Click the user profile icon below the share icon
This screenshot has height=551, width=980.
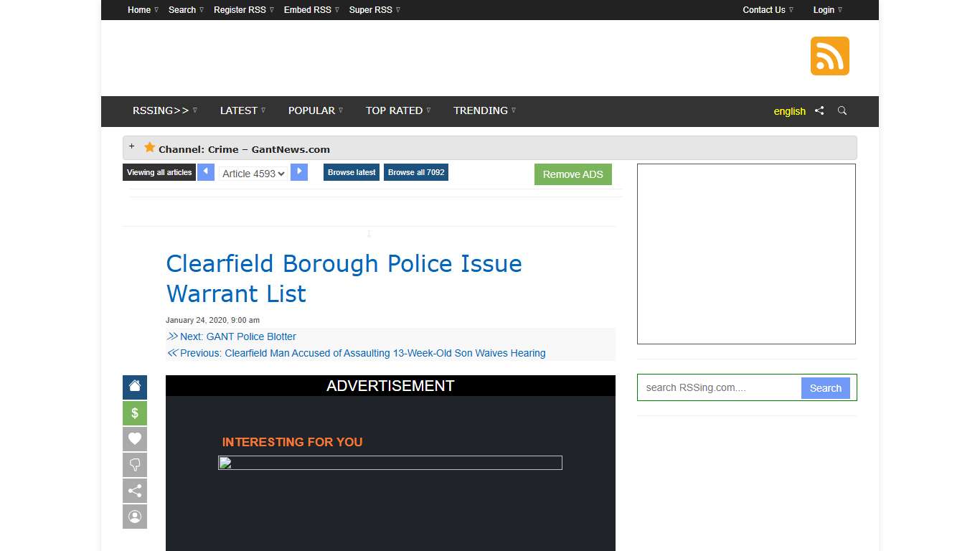coord(134,516)
